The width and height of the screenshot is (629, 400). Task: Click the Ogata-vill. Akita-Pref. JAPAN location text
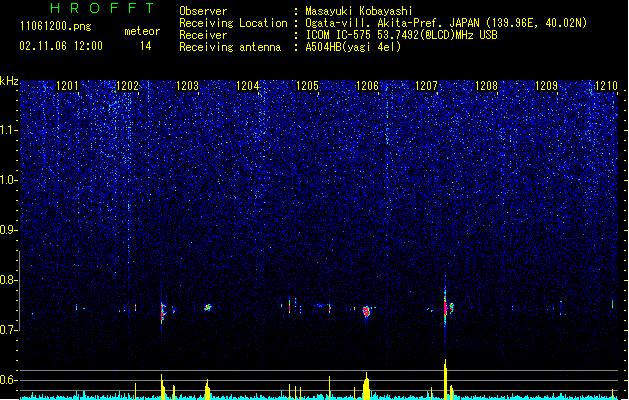[x=446, y=23]
